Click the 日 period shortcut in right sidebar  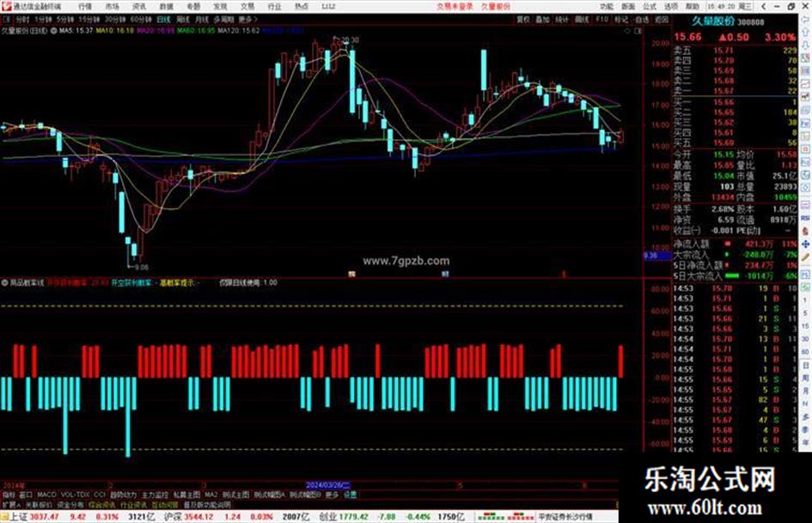(806, 365)
